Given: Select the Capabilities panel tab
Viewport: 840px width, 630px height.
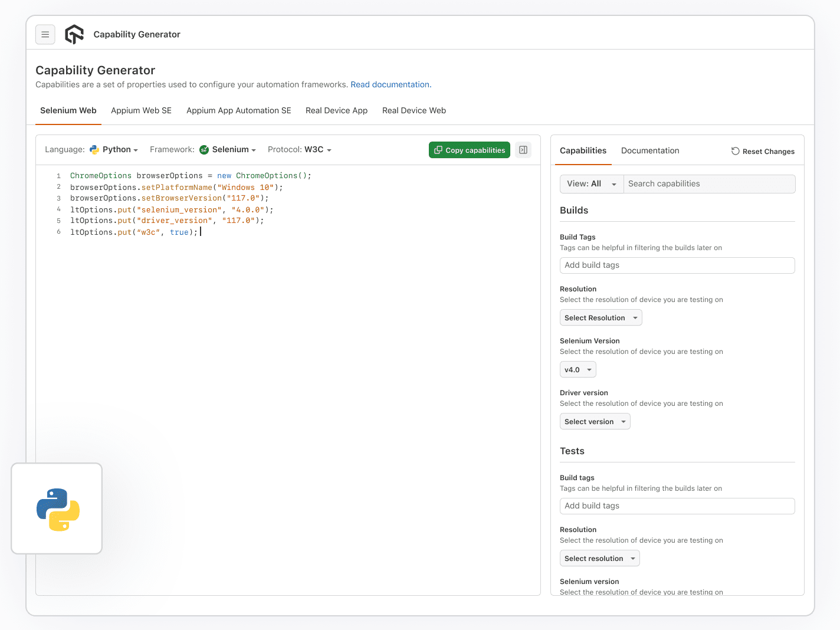Looking at the screenshot, I should [x=583, y=151].
